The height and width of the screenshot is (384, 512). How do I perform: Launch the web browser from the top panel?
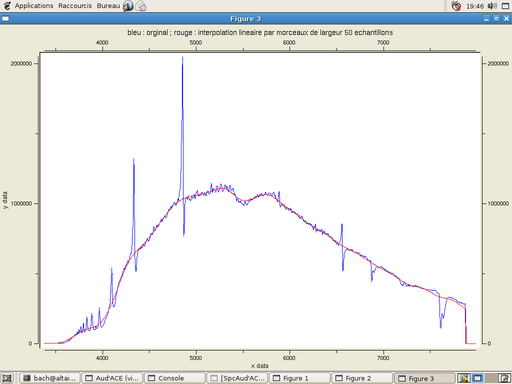[x=128, y=6]
